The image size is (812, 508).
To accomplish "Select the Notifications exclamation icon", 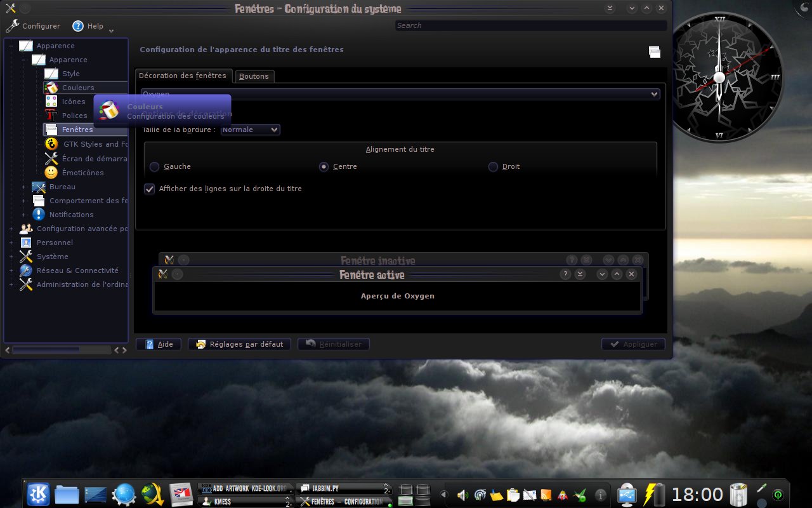I will tap(39, 215).
